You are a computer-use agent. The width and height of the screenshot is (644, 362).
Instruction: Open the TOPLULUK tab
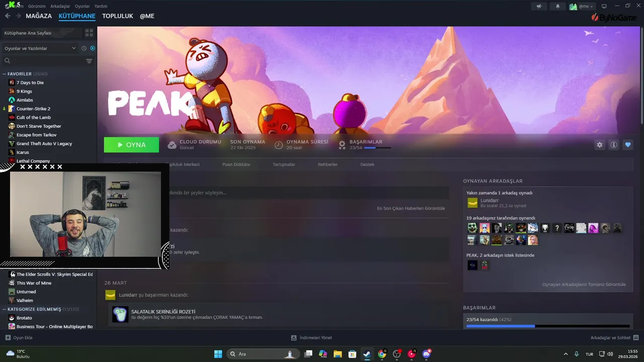[x=117, y=16]
